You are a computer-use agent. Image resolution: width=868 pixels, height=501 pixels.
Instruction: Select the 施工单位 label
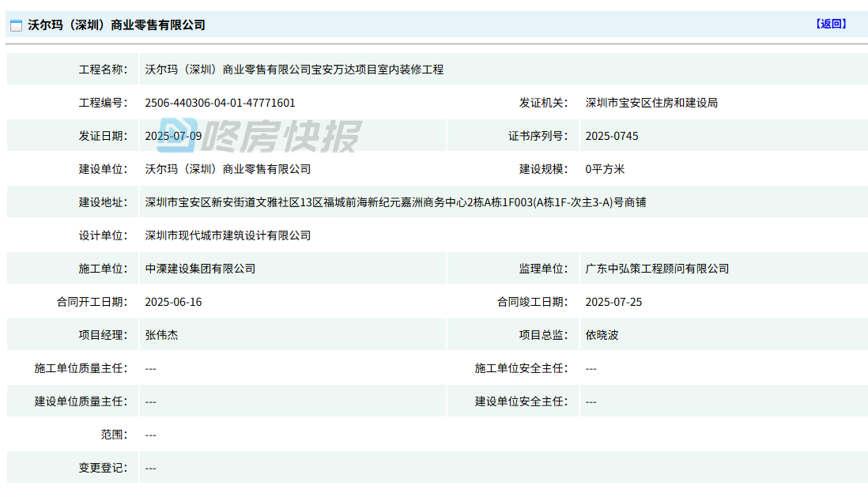coord(103,269)
